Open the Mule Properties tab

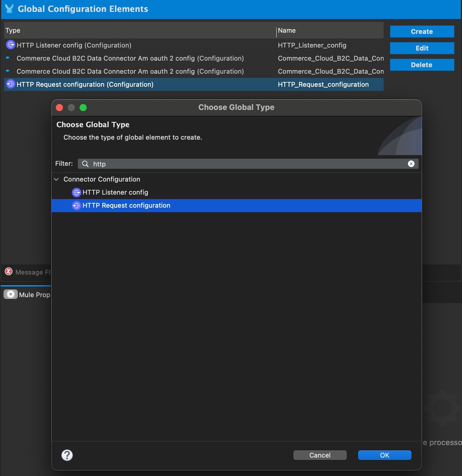tap(27, 294)
